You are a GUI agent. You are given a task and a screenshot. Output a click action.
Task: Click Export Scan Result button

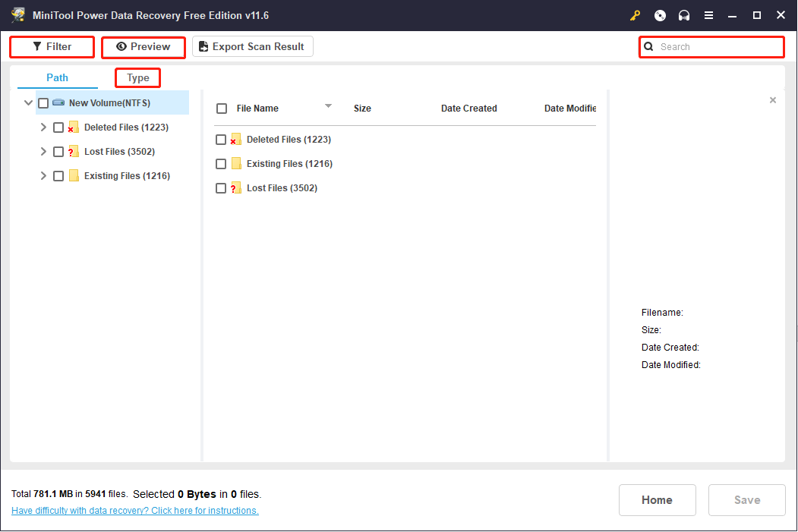pos(252,47)
